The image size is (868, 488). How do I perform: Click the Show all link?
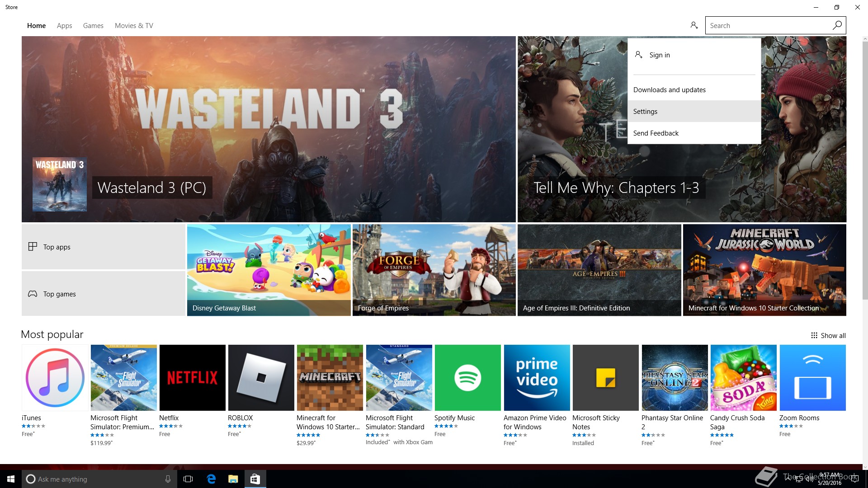(x=833, y=335)
